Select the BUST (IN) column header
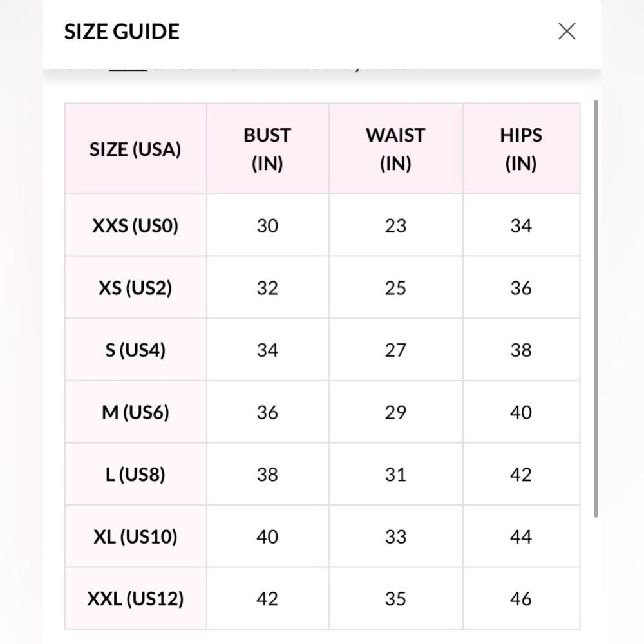 click(267, 149)
